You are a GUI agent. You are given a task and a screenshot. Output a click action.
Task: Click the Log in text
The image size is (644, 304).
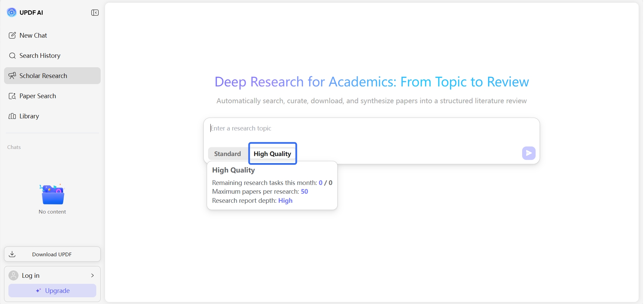(31, 275)
